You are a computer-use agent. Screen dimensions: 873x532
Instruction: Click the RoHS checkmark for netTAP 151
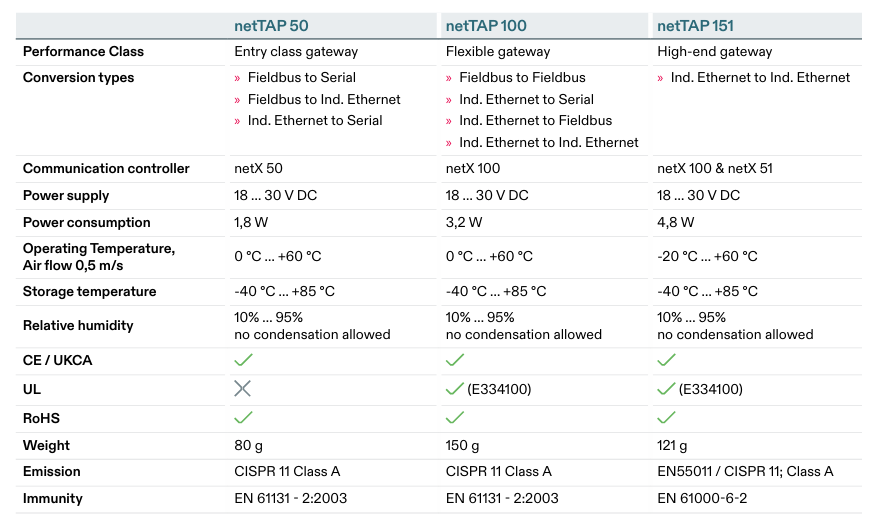667,418
